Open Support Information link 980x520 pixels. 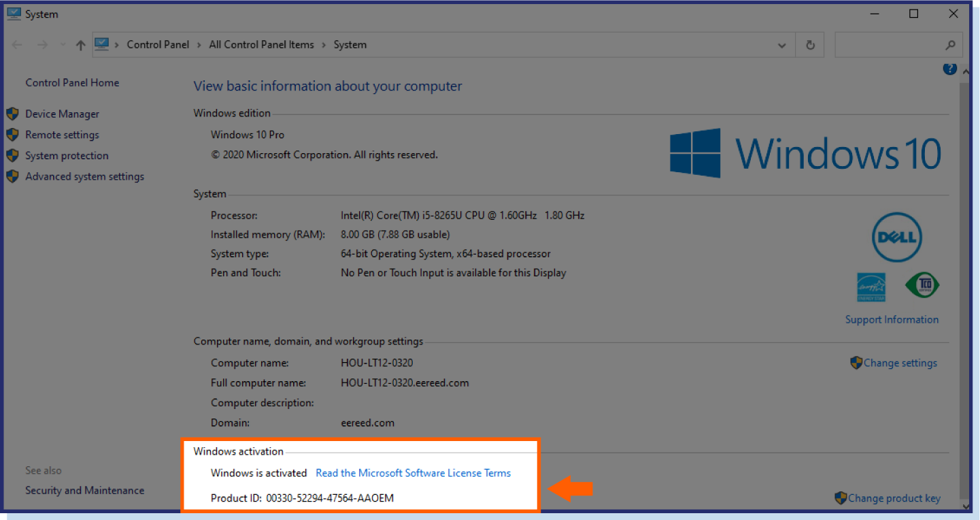coord(892,319)
